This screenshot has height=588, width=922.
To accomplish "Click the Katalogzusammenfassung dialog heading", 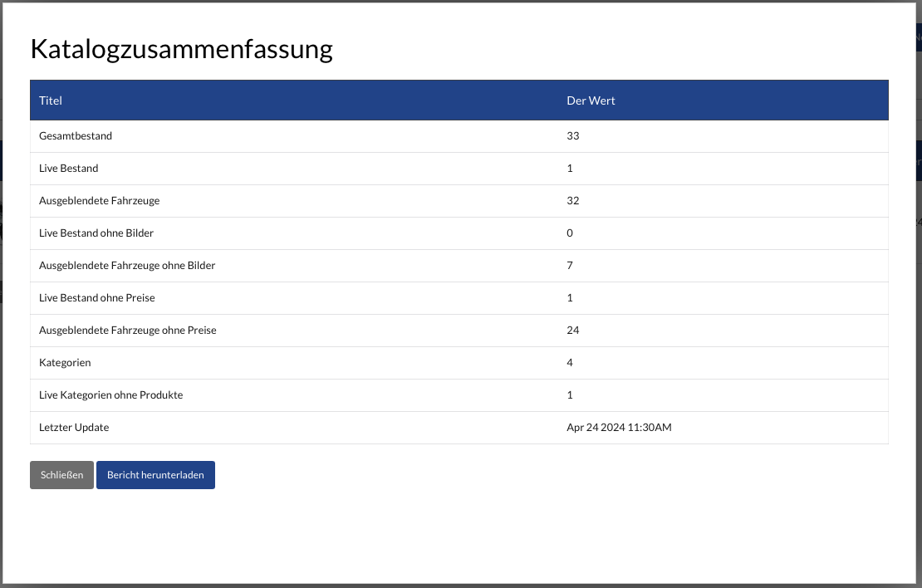I will pos(181,49).
